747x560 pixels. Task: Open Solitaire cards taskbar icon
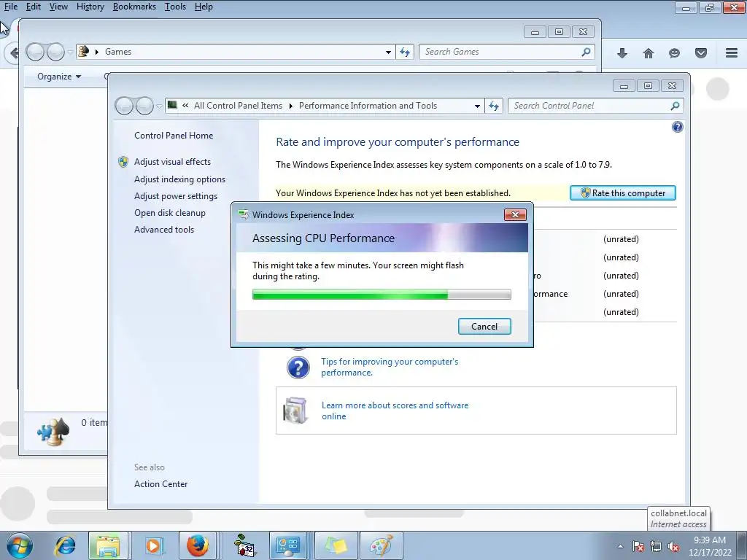(x=245, y=545)
